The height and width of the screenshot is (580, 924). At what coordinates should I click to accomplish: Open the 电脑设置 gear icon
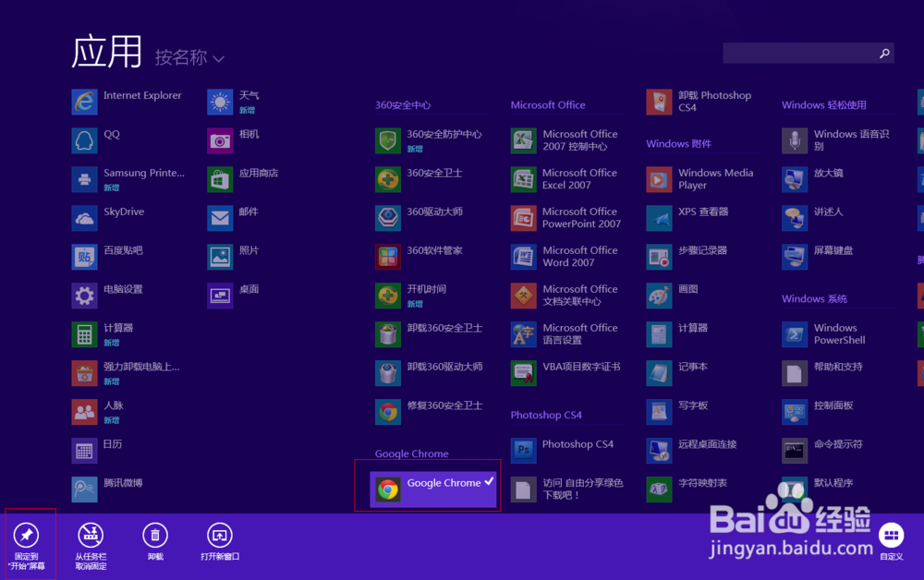(84, 296)
